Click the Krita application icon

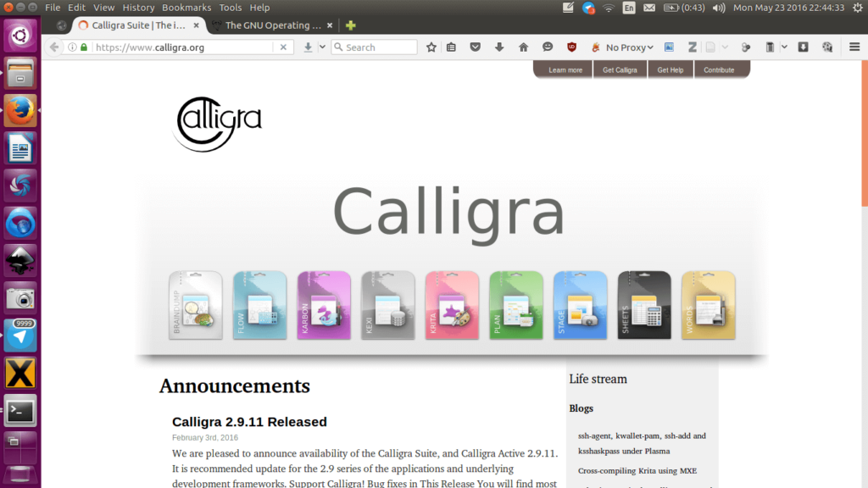click(452, 305)
